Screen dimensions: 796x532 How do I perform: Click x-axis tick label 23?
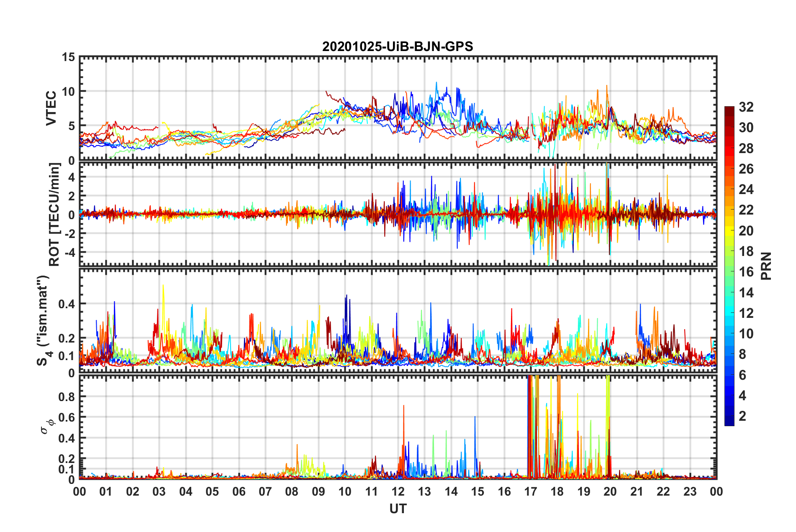click(690, 491)
